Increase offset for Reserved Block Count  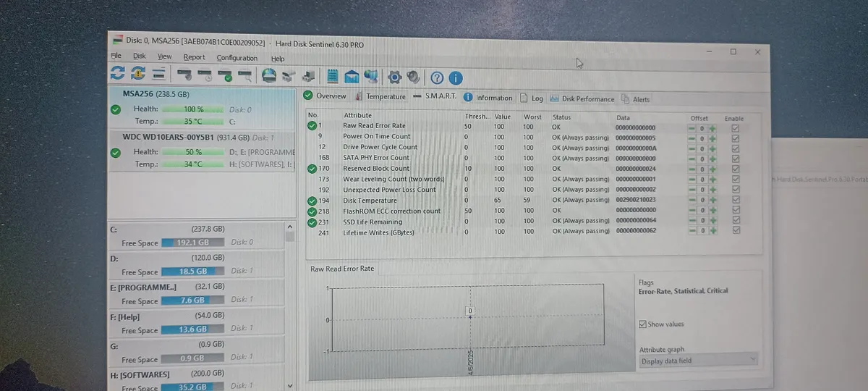coord(712,169)
